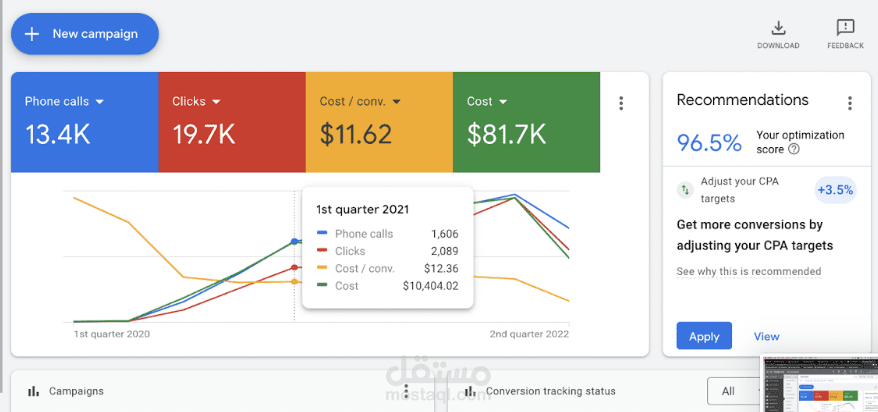Click the Conversion tracking status chart icon
Screen dimensions: 878x412
coord(470,391)
